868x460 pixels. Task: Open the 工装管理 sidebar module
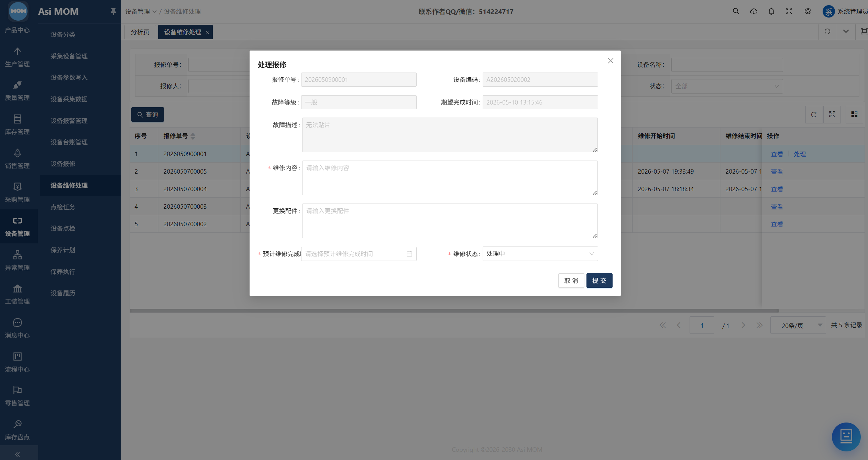18,294
